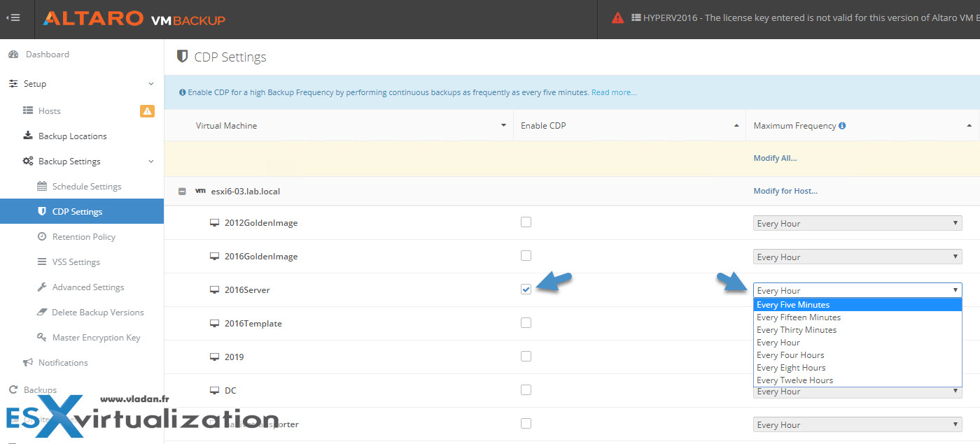980x444 pixels.
Task: Enable CDP for 2012GoldenImage
Action: pyautogui.click(x=526, y=222)
